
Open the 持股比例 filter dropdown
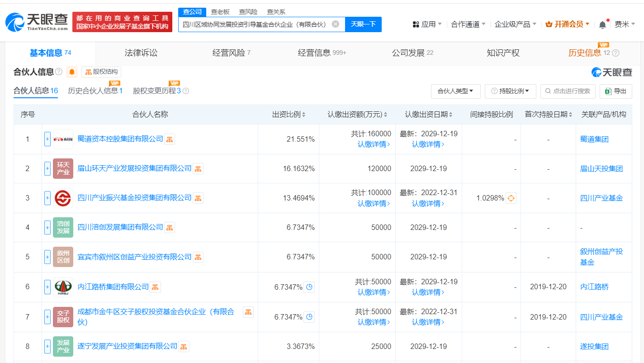pos(510,91)
